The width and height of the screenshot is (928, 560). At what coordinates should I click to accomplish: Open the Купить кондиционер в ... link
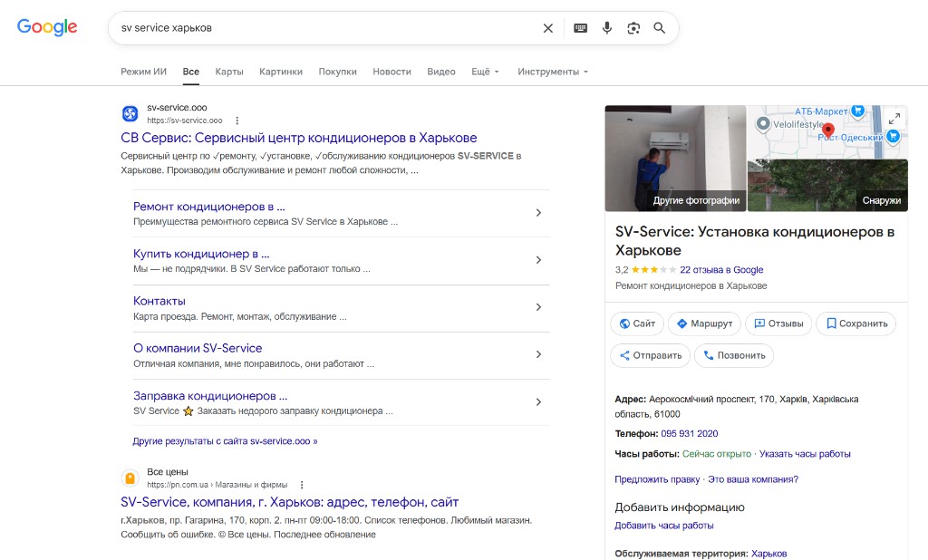[201, 254]
